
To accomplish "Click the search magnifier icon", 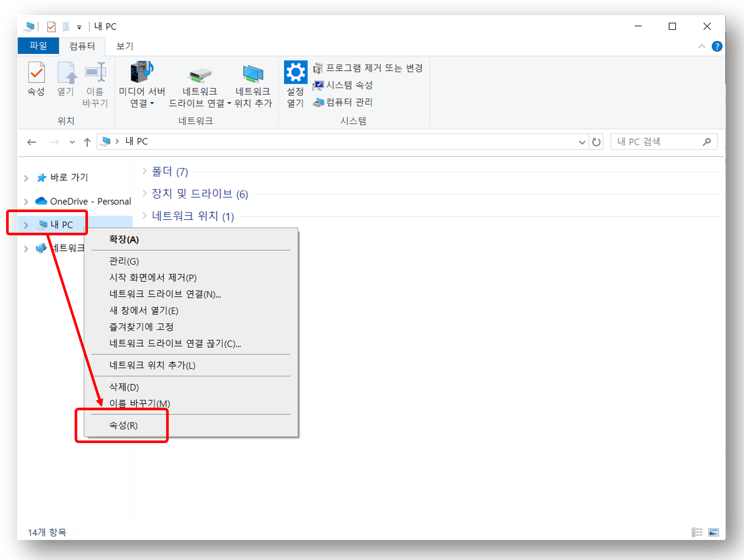I will click(x=707, y=142).
